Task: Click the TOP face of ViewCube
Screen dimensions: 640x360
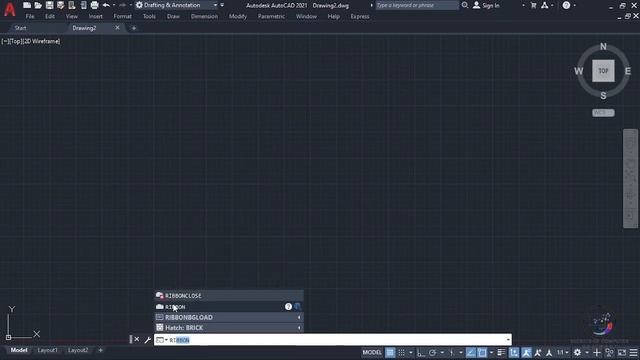Action: (x=603, y=71)
